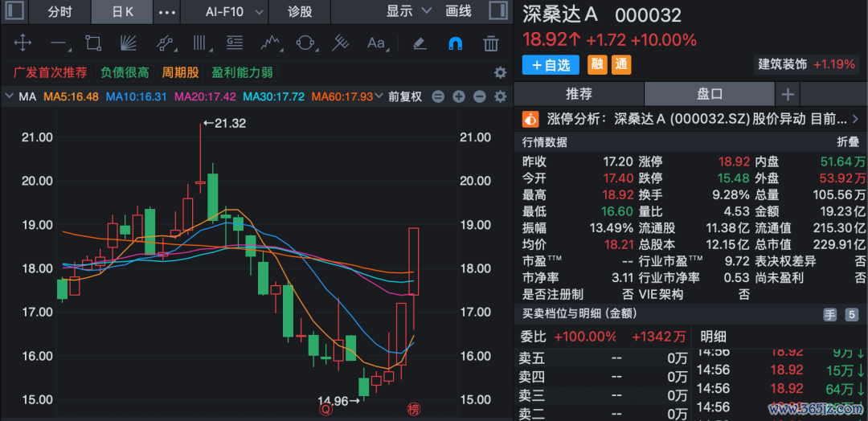
Task: Collapse 行情数据 with 折叠
Action: pyautogui.click(x=848, y=142)
